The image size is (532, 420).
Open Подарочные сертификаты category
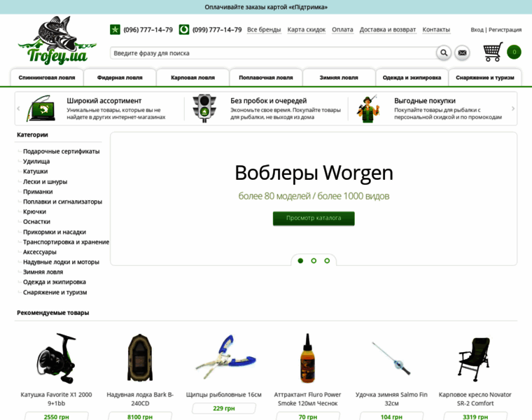pyautogui.click(x=62, y=151)
